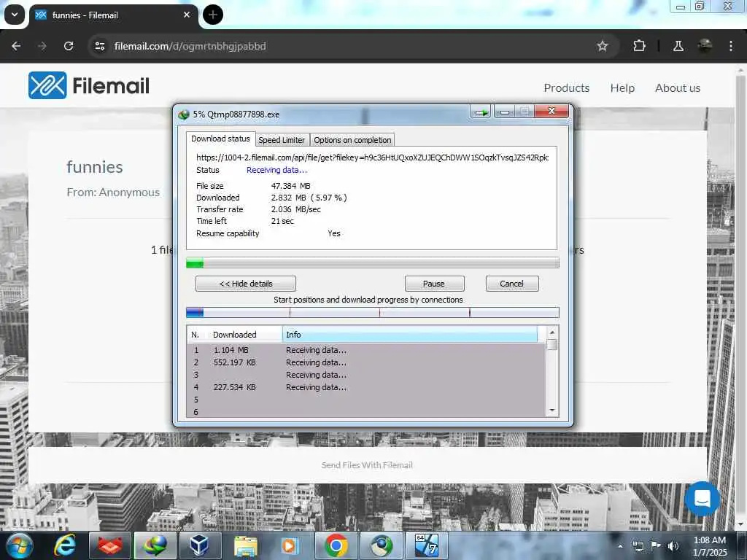Pause the download
This screenshot has width=747, height=560.
pos(434,284)
